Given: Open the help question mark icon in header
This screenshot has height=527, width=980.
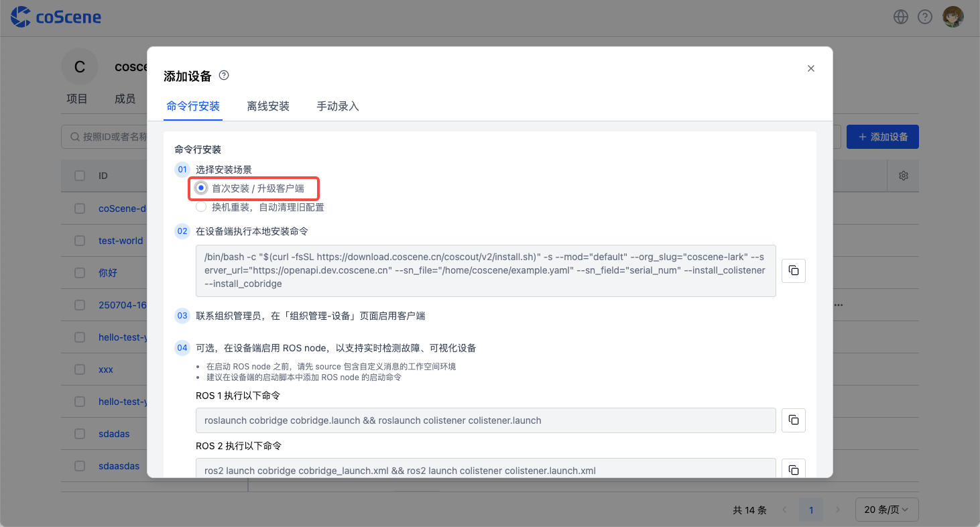Looking at the screenshot, I should pyautogui.click(x=925, y=17).
